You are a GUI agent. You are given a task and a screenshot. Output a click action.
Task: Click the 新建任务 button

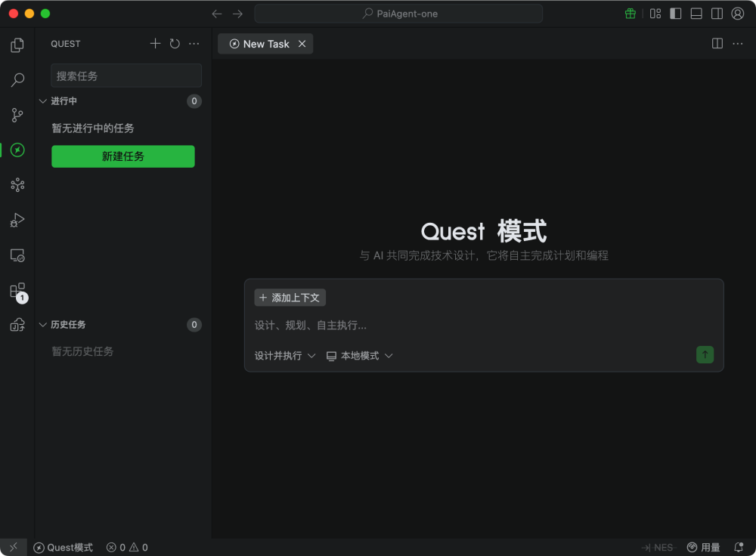coord(122,156)
